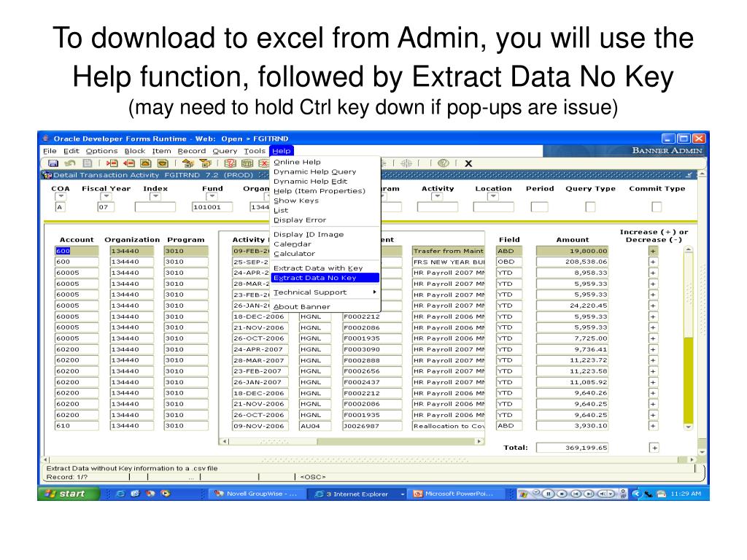The image size is (747, 560).
Task: Open the Tools menu
Action: (x=255, y=151)
